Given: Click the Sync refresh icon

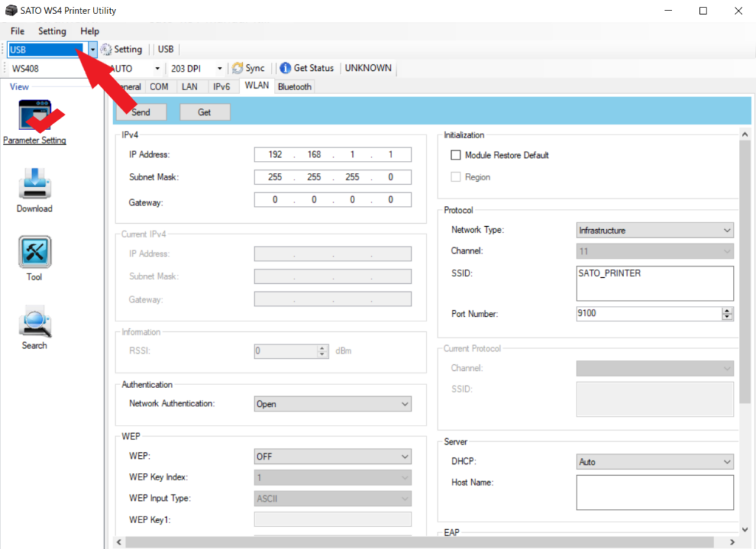Looking at the screenshot, I should 237,68.
